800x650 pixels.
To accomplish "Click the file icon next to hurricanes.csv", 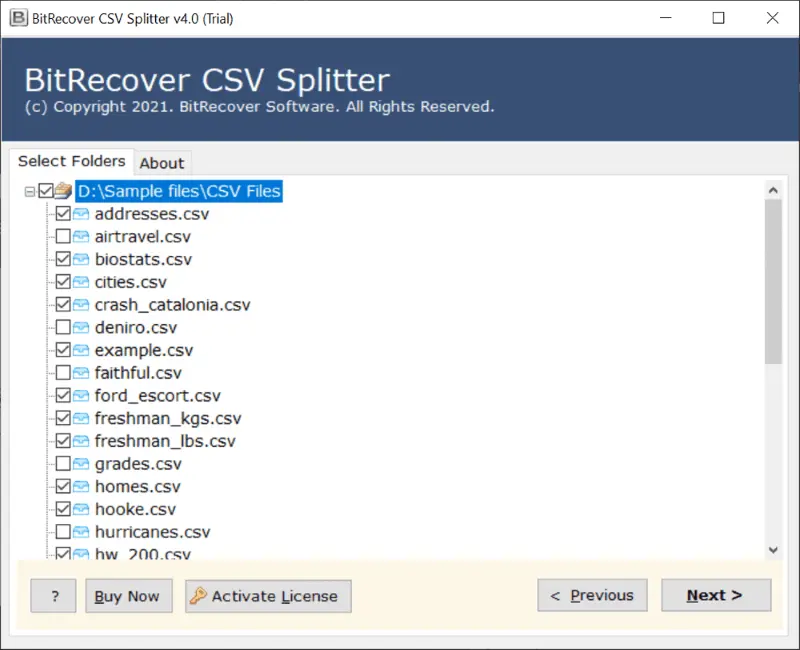I will pyautogui.click(x=81, y=532).
